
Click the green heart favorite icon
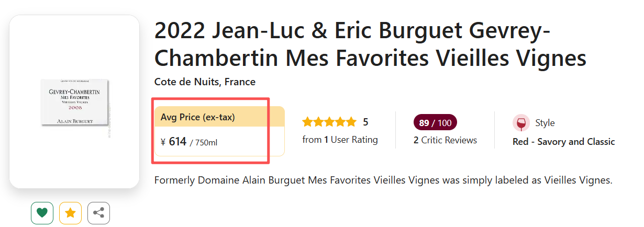(42, 213)
